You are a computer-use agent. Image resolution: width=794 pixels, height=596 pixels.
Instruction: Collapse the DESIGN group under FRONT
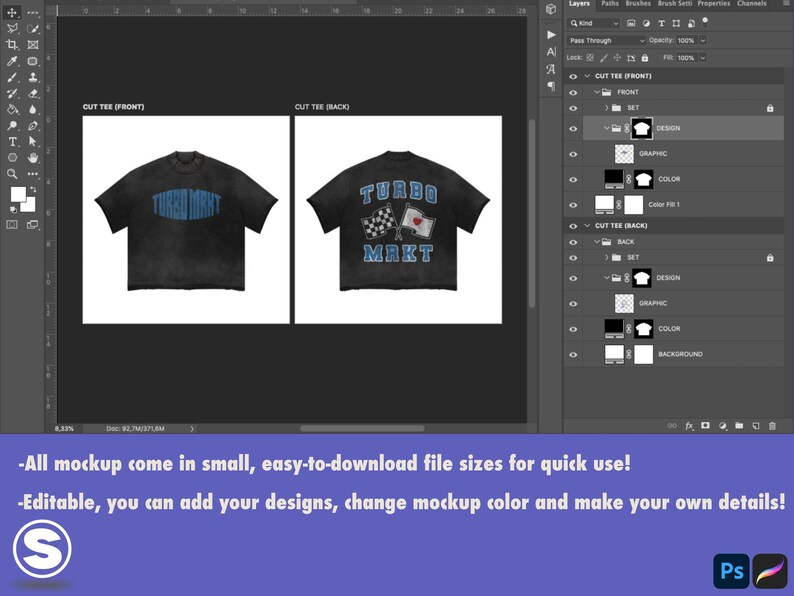point(607,128)
